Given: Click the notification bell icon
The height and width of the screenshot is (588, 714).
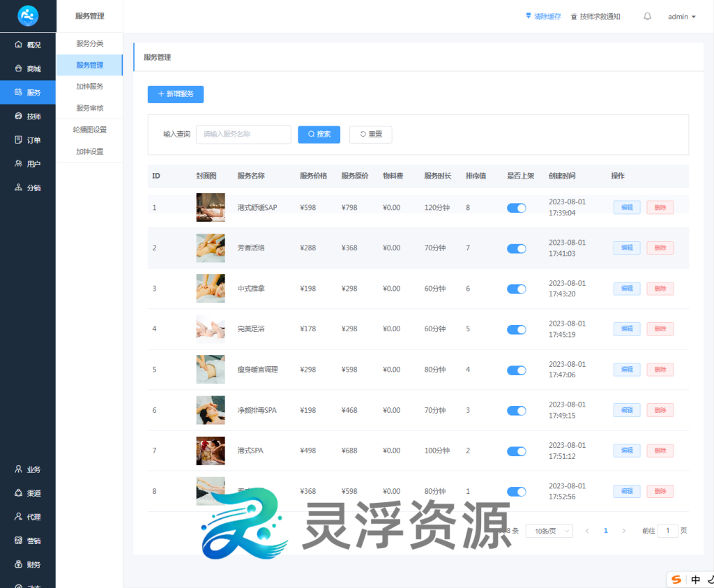Looking at the screenshot, I should pyautogui.click(x=647, y=17).
